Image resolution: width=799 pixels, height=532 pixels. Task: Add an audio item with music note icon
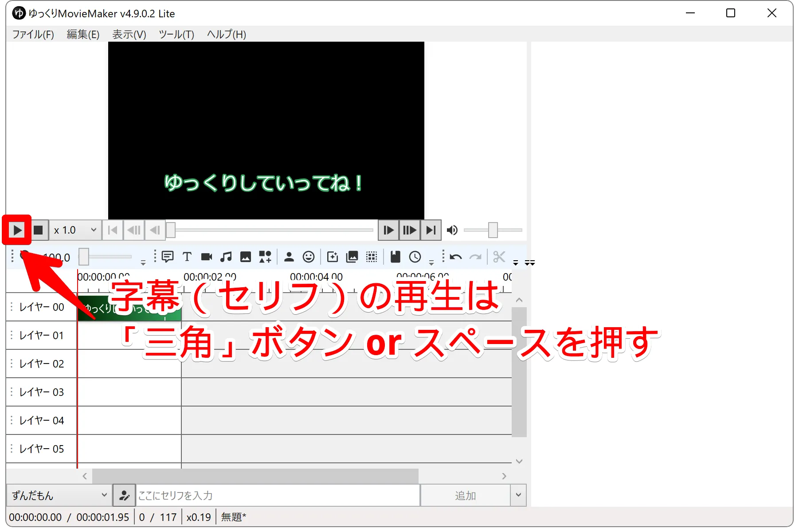[226, 257]
